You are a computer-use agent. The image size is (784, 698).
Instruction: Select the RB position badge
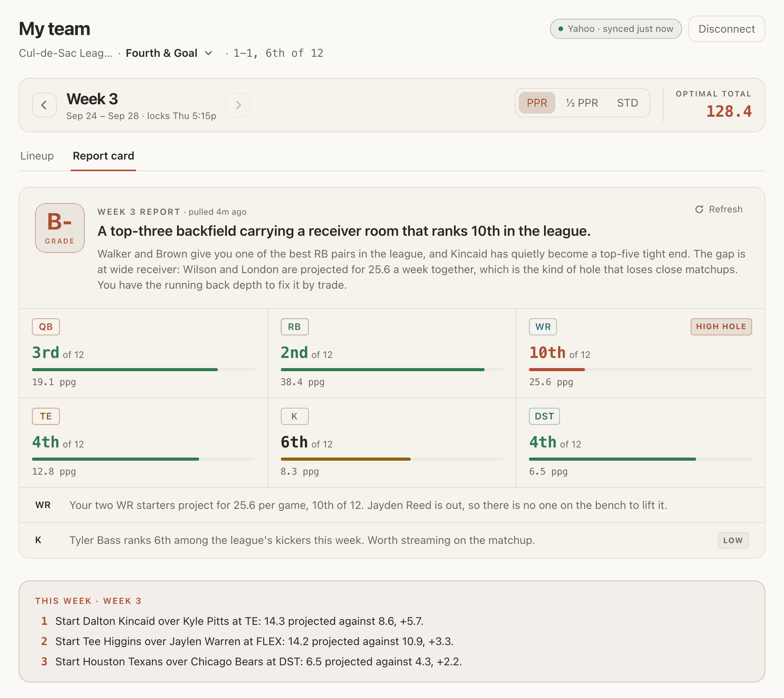(x=294, y=327)
